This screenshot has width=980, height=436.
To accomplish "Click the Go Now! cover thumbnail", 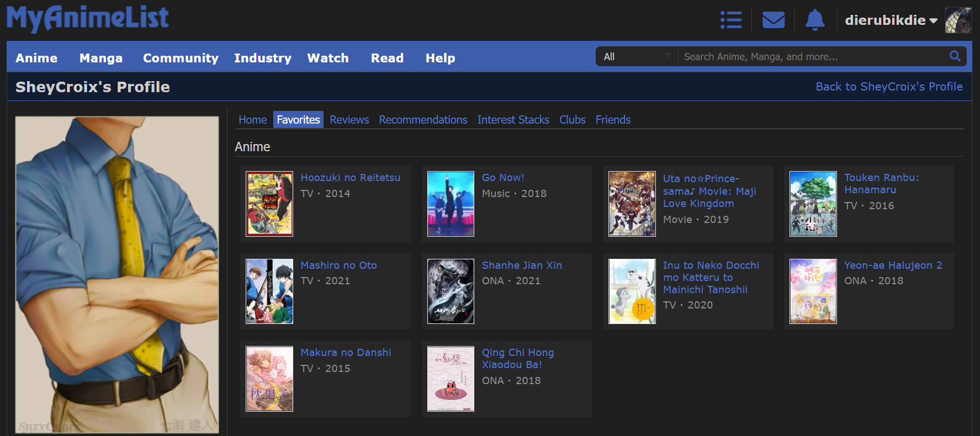I will point(451,204).
